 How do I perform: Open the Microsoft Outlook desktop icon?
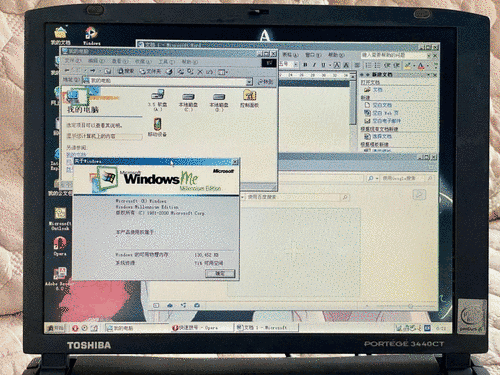pos(60,219)
